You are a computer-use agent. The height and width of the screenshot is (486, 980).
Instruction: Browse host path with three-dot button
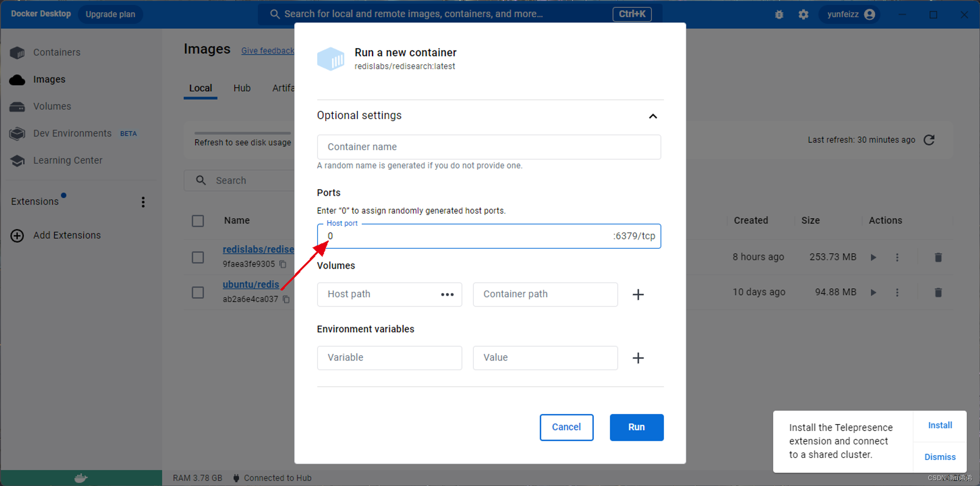(447, 295)
